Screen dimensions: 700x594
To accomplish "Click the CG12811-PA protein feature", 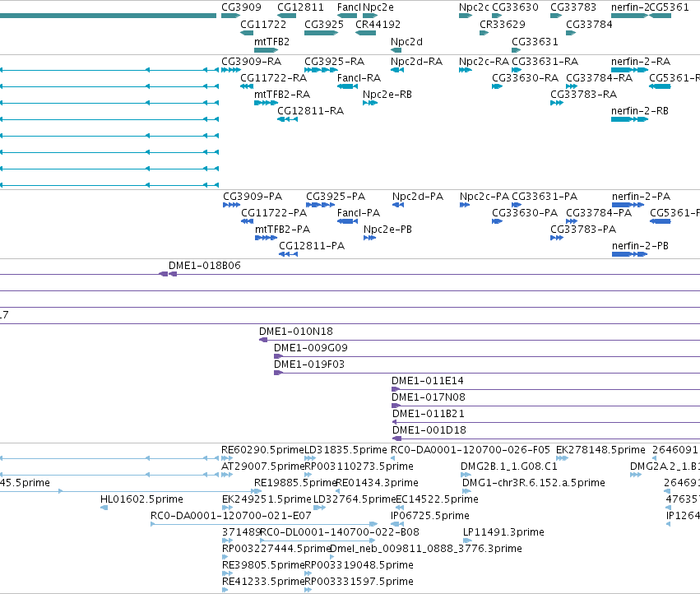I will pyautogui.click(x=289, y=254).
